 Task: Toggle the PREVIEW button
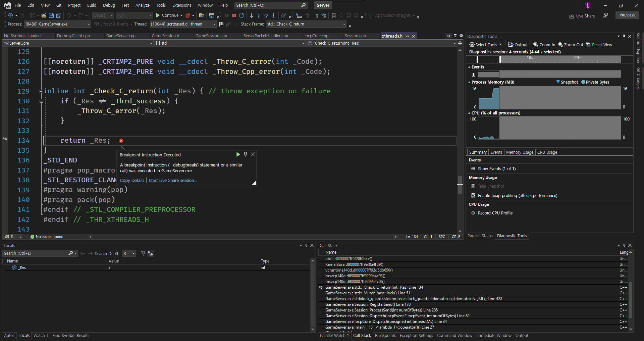coord(627,15)
